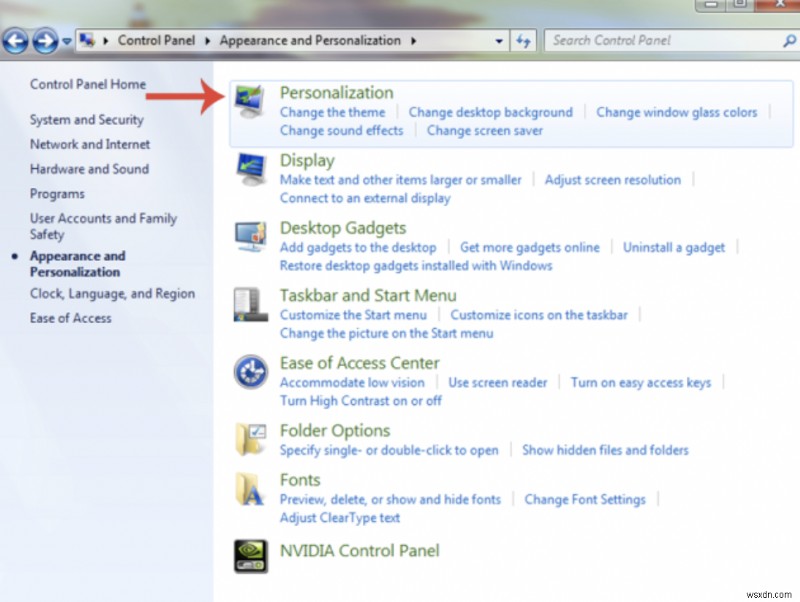The image size is (800, 602).
Task: Open the Folder Options folder icon
Action: [251, 438]
